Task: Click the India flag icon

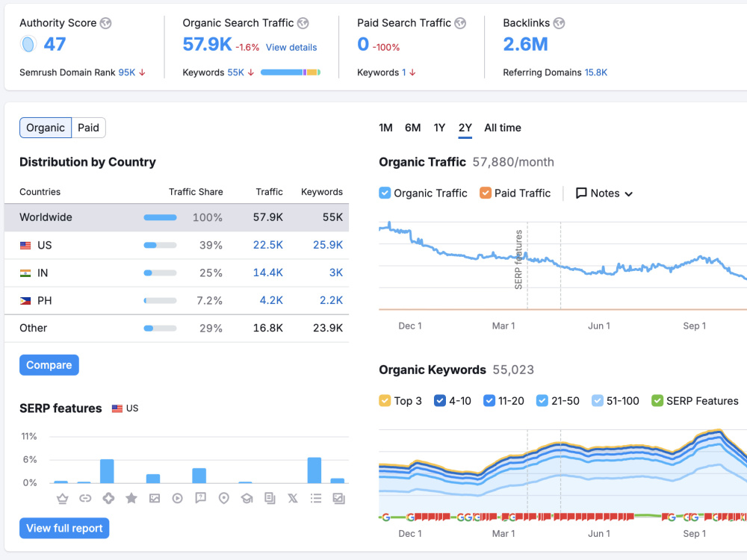Action: click(x=25, y=273)
